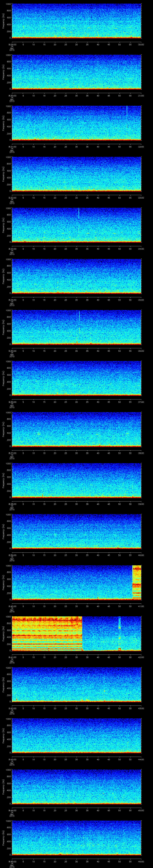This screenshot has height=868, width=153.
Task: Select the spectrogram panel starting at 8:42:00
Action: [76, 685]
